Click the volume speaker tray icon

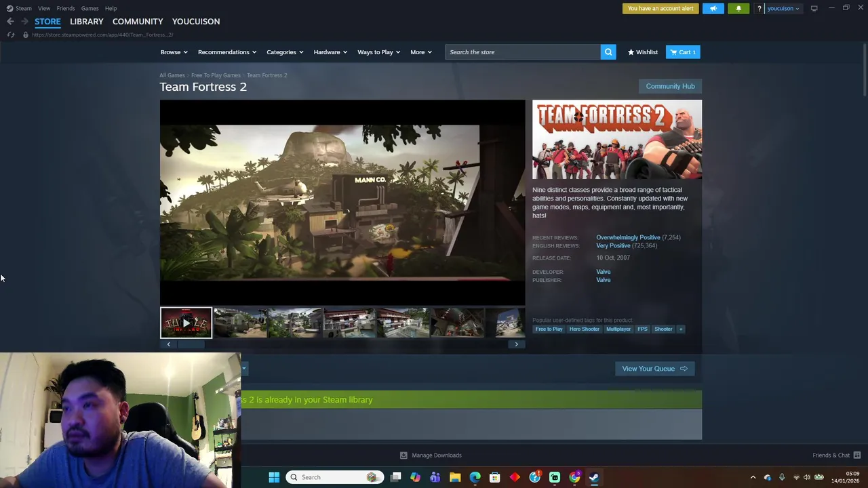pyautogui.click(x=806, y=477)
